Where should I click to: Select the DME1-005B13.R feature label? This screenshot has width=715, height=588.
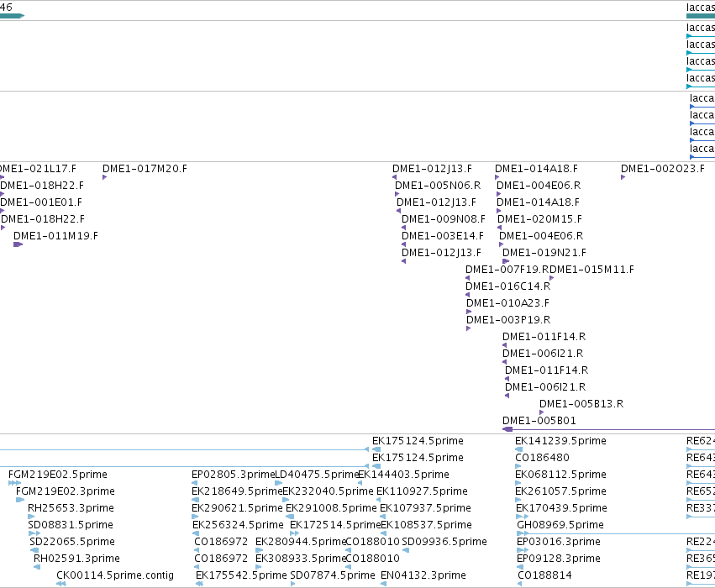(x=581, y=404)
